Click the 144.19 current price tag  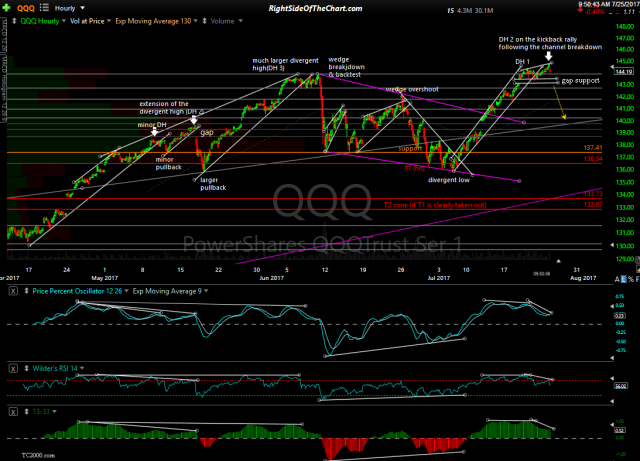pyautogui.click(x=623, y=71)
